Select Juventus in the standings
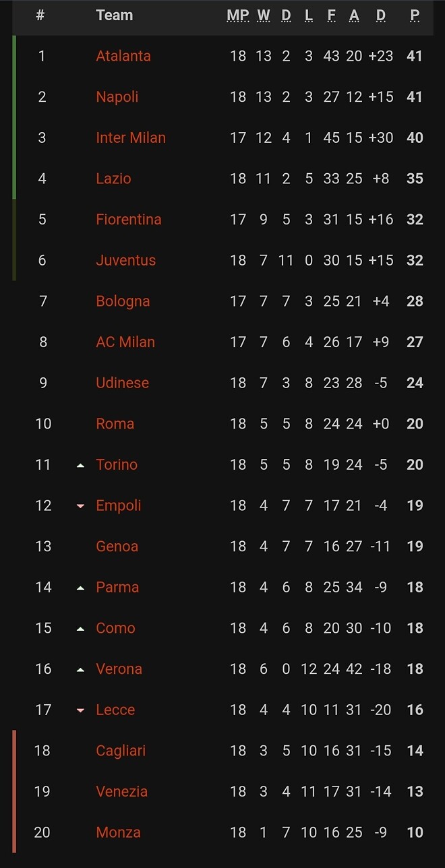 point(126,260)
